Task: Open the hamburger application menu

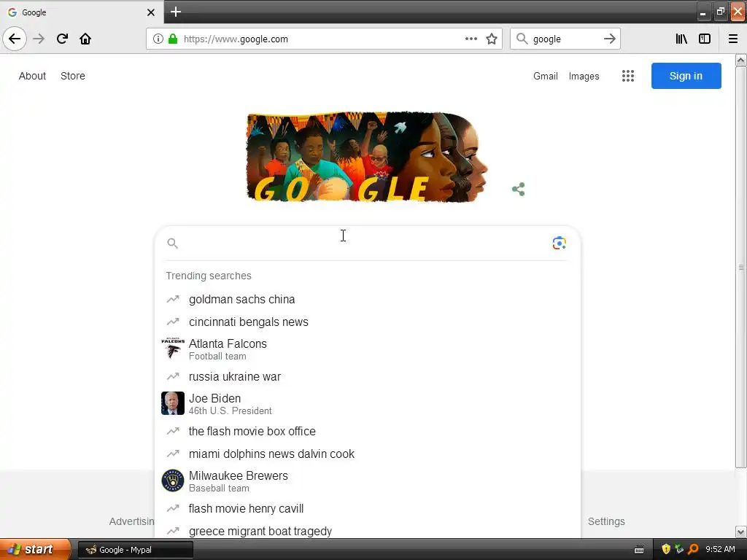Action: 733,39
